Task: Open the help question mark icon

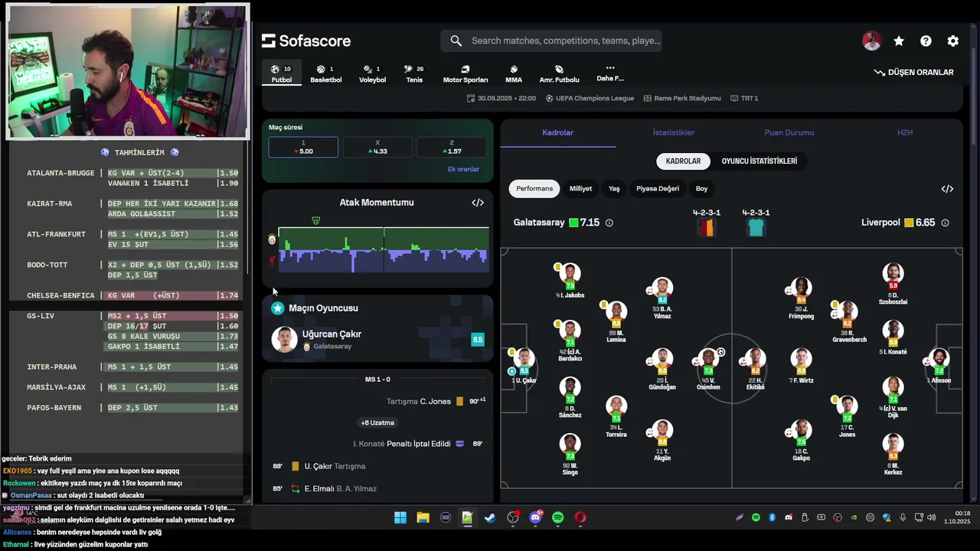Action: click(x=926, y=41)
